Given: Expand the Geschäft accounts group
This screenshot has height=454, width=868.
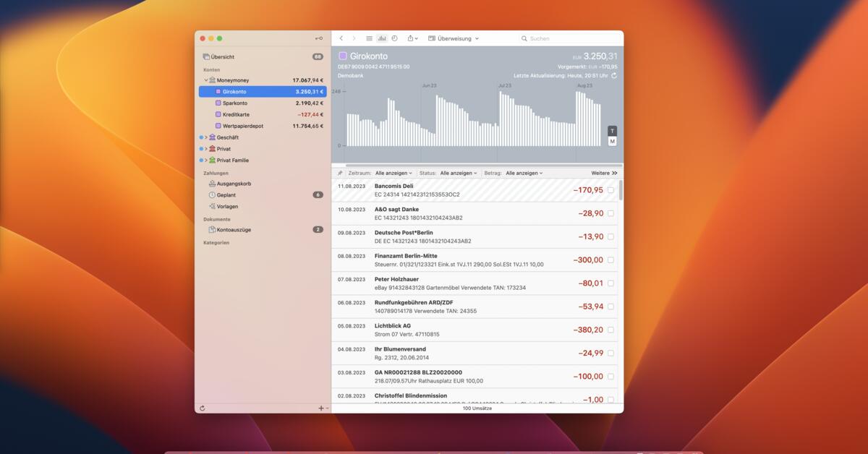Looking at the screenshot, I should 208,137.
